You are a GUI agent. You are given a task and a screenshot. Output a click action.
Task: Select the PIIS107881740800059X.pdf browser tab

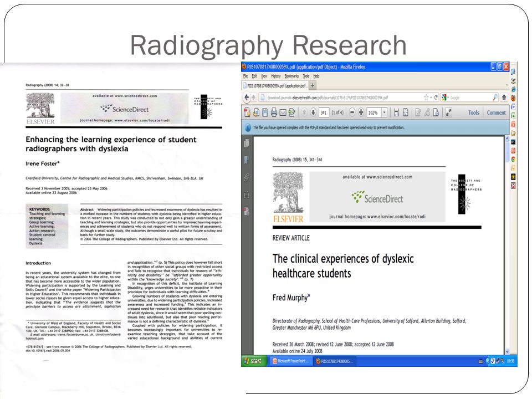(275, 85)
